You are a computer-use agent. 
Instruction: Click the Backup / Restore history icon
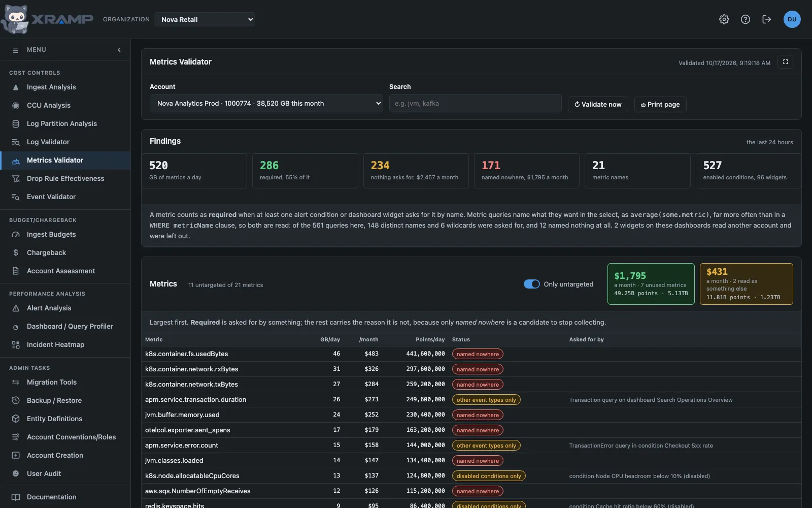pyautogui.click(x=16, y=401)
